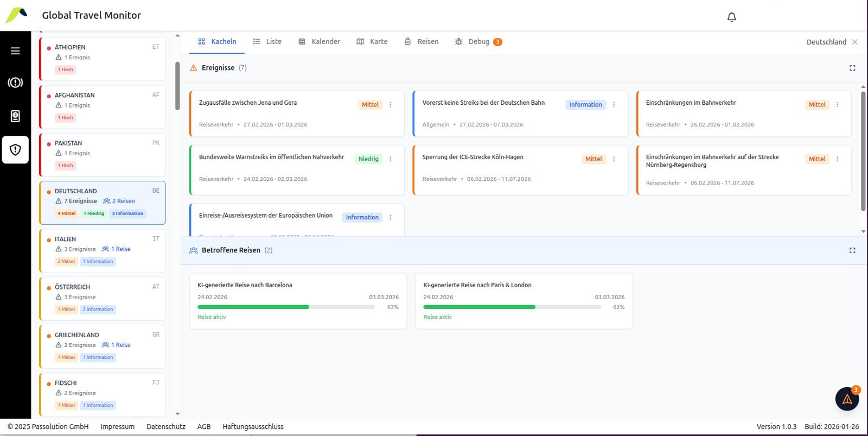Open the floating warning button with badge 3
Screen dimensions: 868x436
point(847,399)
